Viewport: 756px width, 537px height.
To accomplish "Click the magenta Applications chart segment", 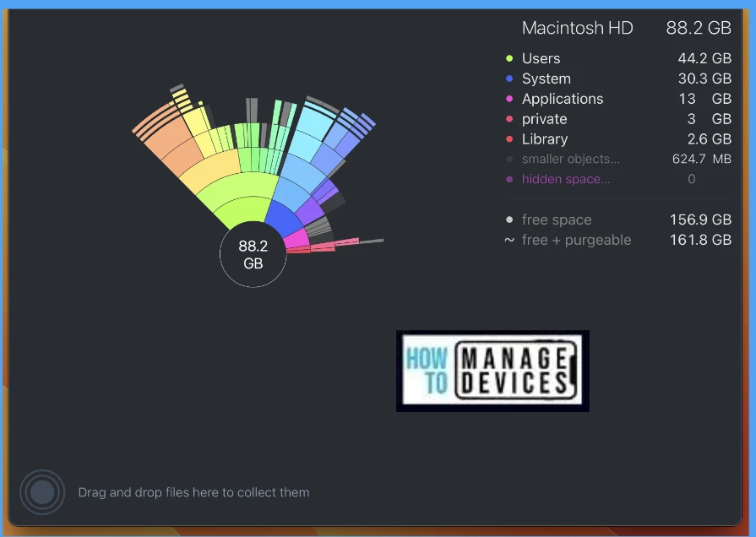I will point(297,239).
